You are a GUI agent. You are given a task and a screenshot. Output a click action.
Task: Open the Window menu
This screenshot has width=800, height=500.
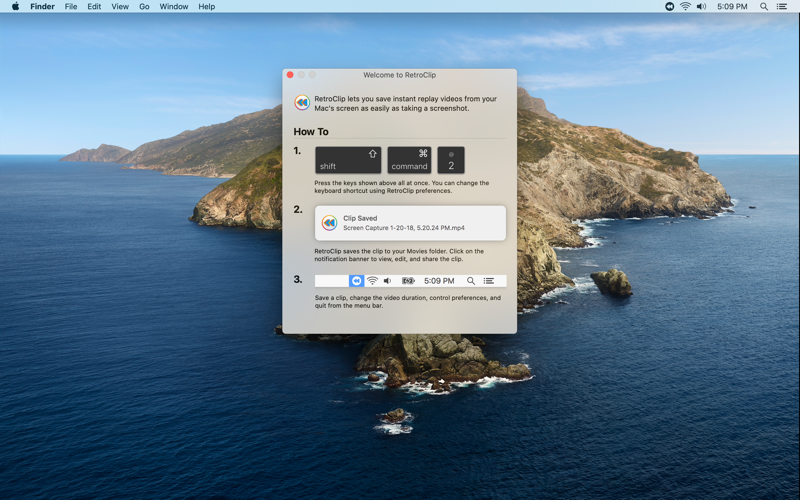[173, 7]
